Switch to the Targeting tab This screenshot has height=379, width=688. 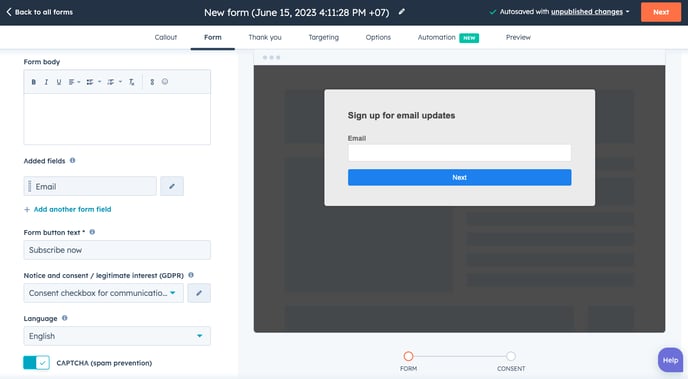[x=324, y=37]
